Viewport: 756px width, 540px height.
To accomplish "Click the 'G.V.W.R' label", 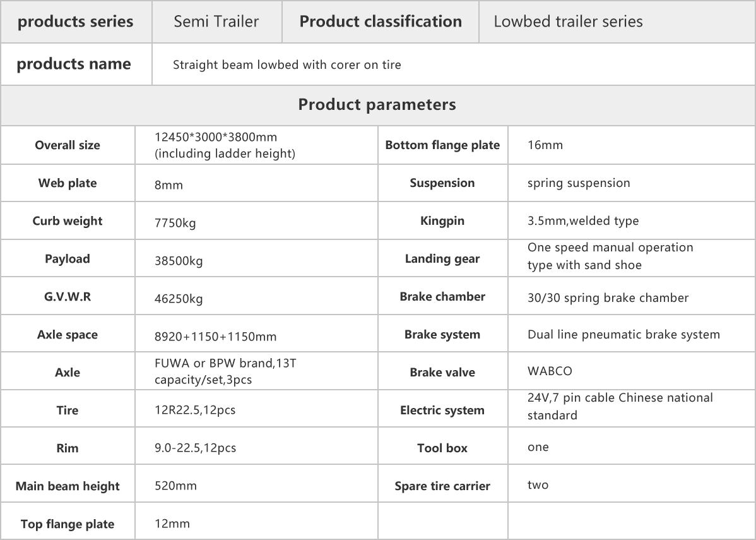I will click(68, 297).
